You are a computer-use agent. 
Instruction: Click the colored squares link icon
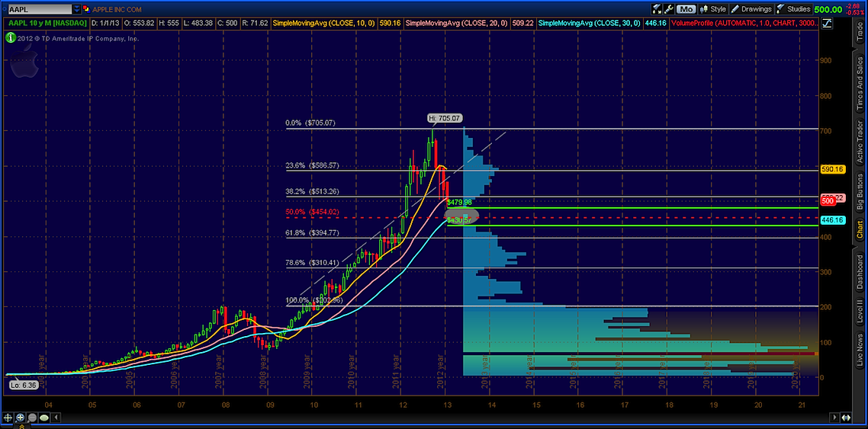[x=88, y=9]
